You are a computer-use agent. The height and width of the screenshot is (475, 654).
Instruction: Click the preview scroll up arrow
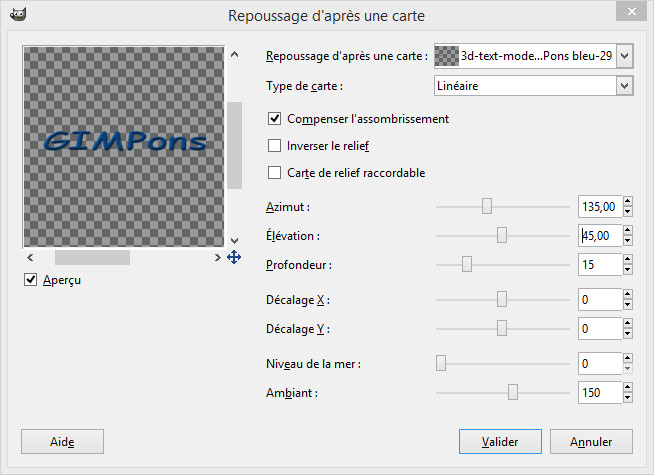(234, 54)
